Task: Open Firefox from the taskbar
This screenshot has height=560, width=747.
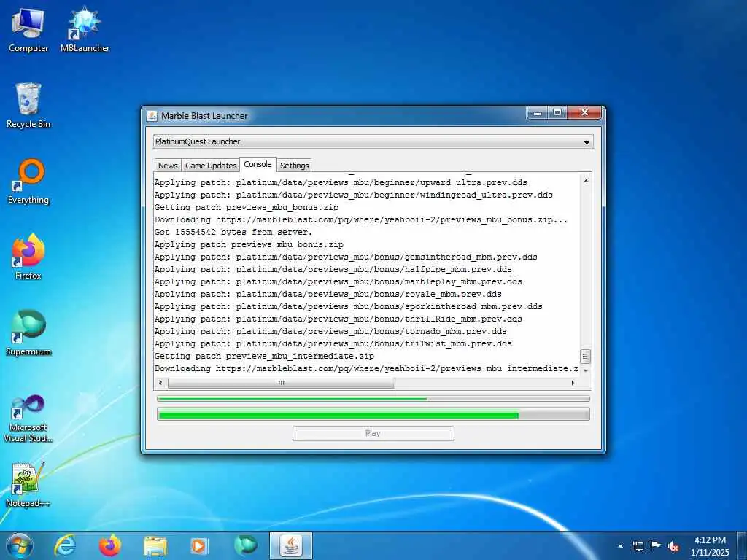Action: click(x=109, y=545)
